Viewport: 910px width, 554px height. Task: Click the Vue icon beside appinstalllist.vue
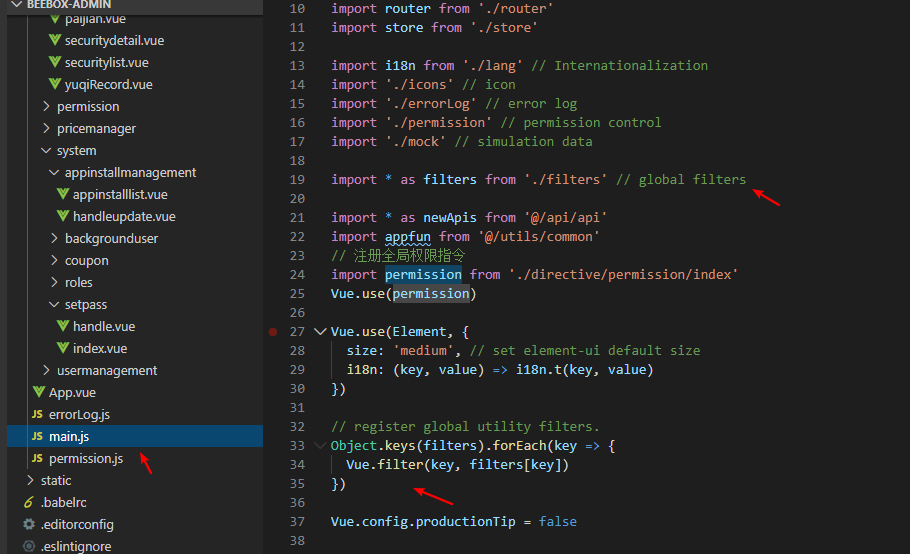click(63, 195)
